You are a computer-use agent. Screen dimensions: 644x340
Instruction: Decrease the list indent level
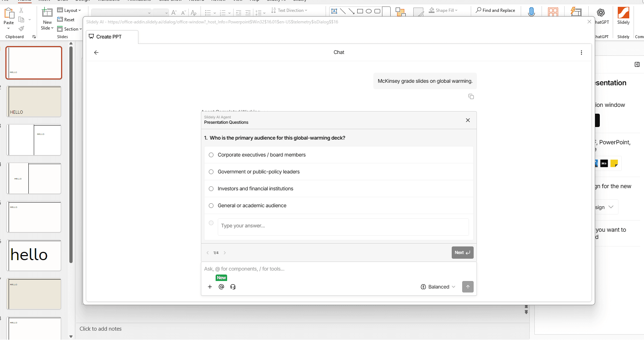click(239, 13)
